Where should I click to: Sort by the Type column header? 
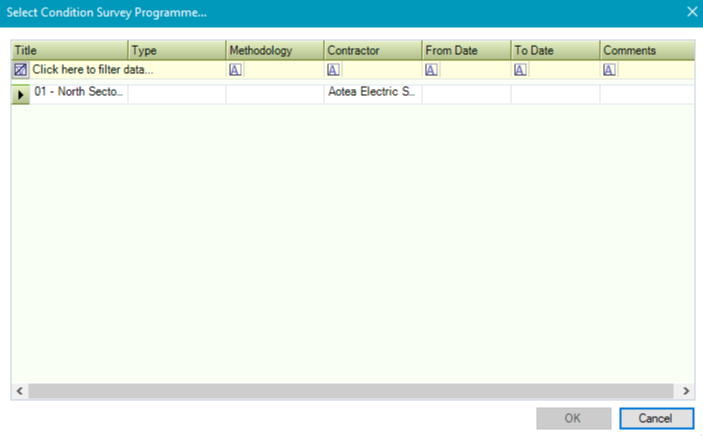(x=177, y=50)
